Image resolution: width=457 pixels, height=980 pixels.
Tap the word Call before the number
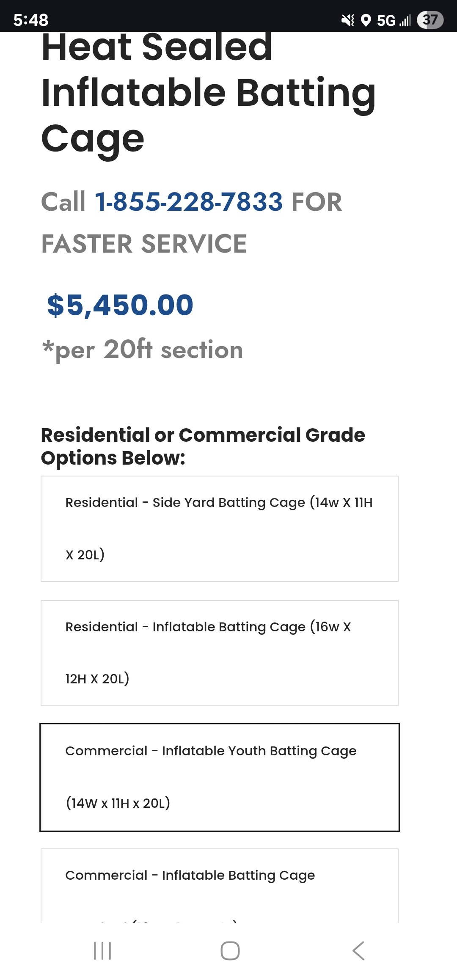click(63, 201)
